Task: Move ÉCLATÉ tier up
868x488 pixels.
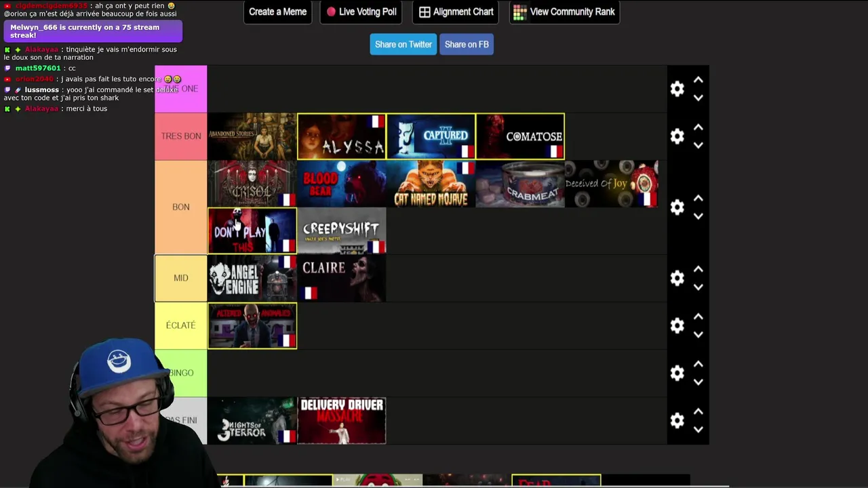Action: pos(698,317)
